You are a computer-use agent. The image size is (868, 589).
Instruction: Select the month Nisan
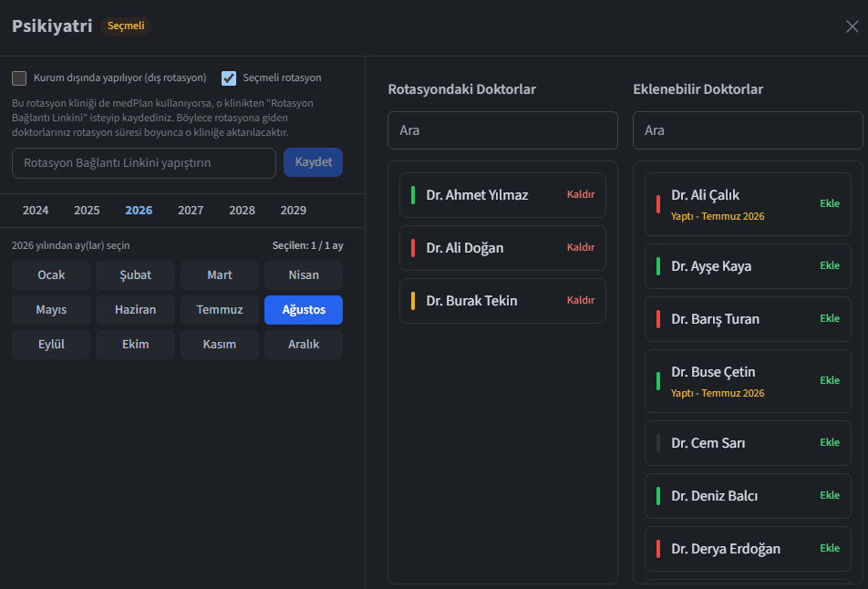pyautogui.click(x=304, y=275)
